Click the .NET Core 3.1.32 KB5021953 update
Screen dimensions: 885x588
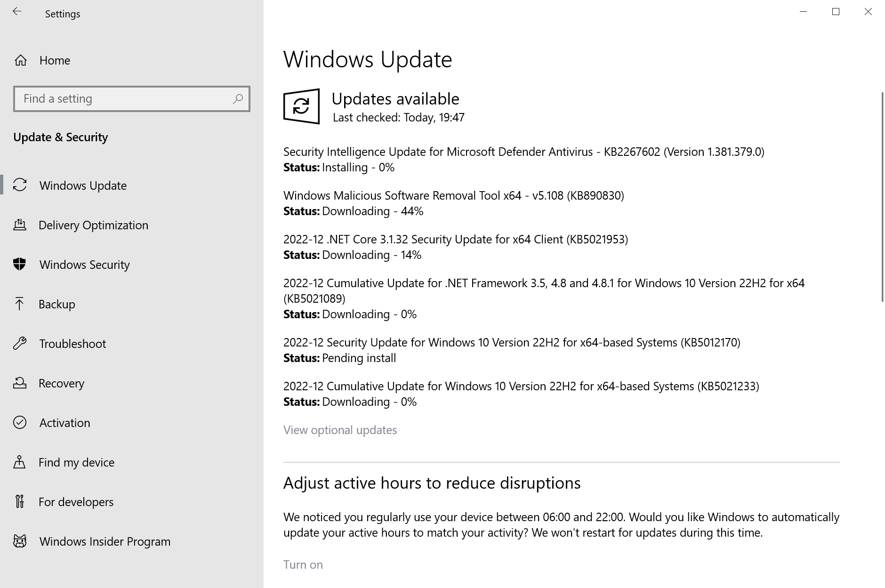tap(455, 239)
